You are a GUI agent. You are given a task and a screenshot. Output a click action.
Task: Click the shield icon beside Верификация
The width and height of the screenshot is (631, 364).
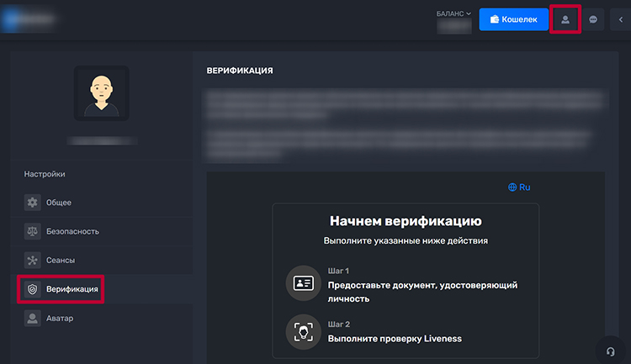click(33, 289)
